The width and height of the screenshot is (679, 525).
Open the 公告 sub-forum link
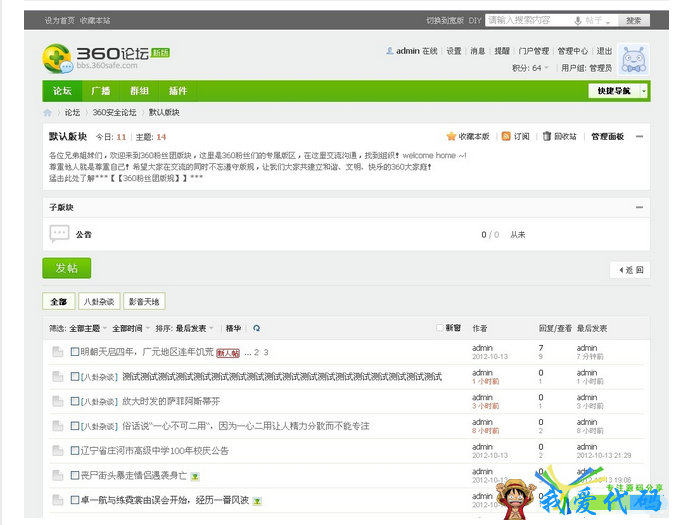[84, 234]
